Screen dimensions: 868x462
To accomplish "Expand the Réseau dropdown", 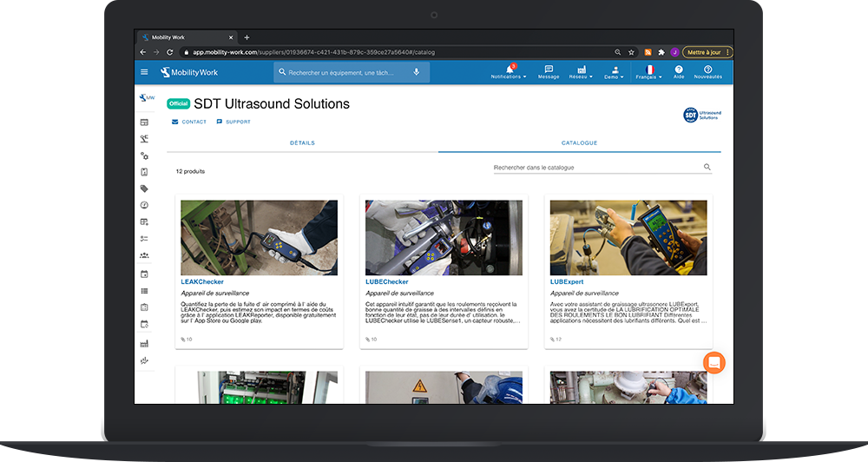I will point(581,72).
